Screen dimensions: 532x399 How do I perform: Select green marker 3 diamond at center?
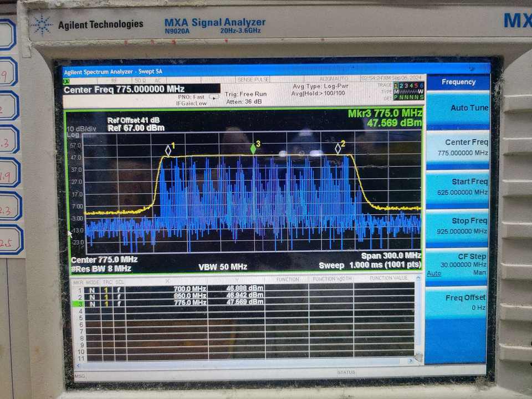(253, 149)
